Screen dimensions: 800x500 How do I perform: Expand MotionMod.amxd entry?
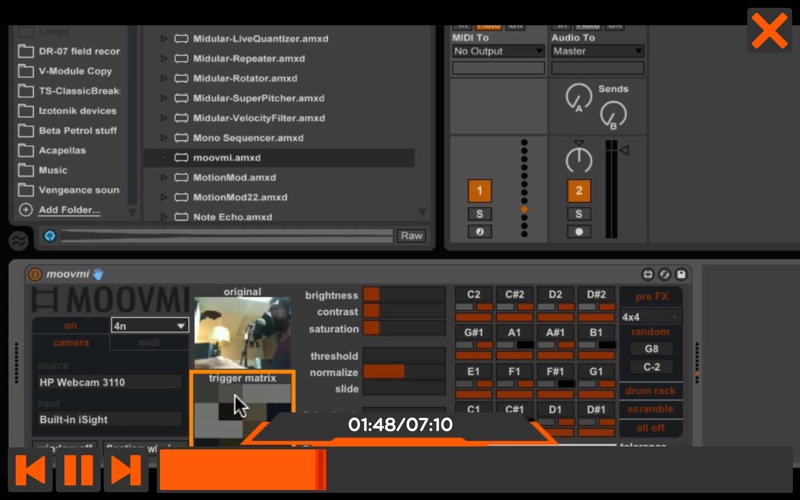(x=164, y=178)
